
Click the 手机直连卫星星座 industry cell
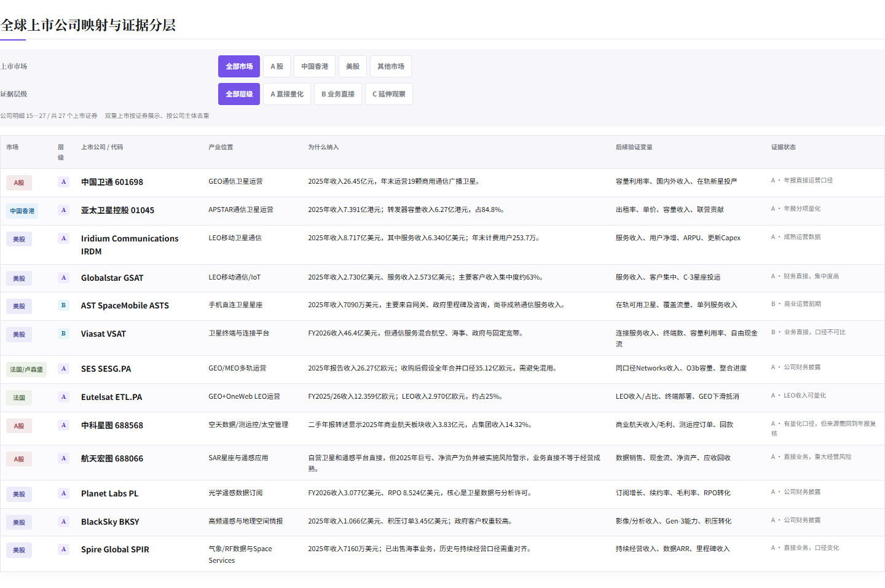(x=235, y=305)
